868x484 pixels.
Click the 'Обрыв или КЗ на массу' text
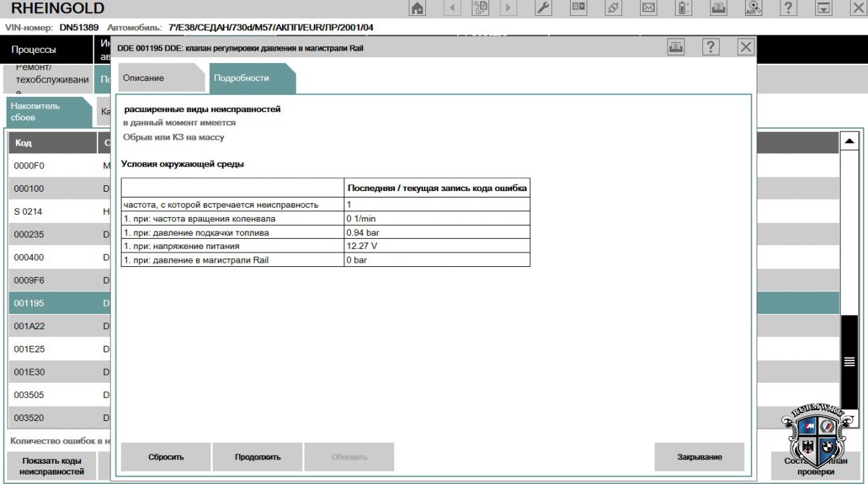click(174, 137)
